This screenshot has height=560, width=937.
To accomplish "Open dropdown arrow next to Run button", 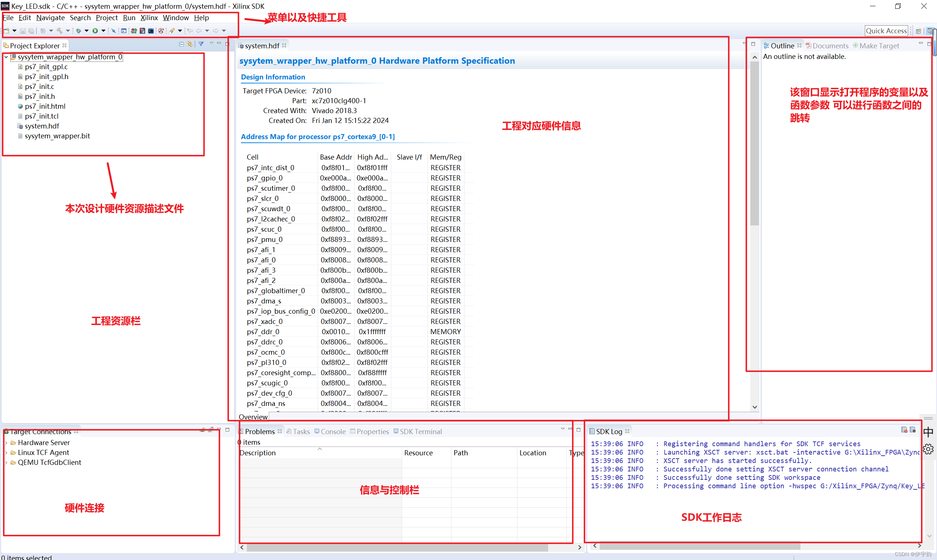I will click(104, 31).
